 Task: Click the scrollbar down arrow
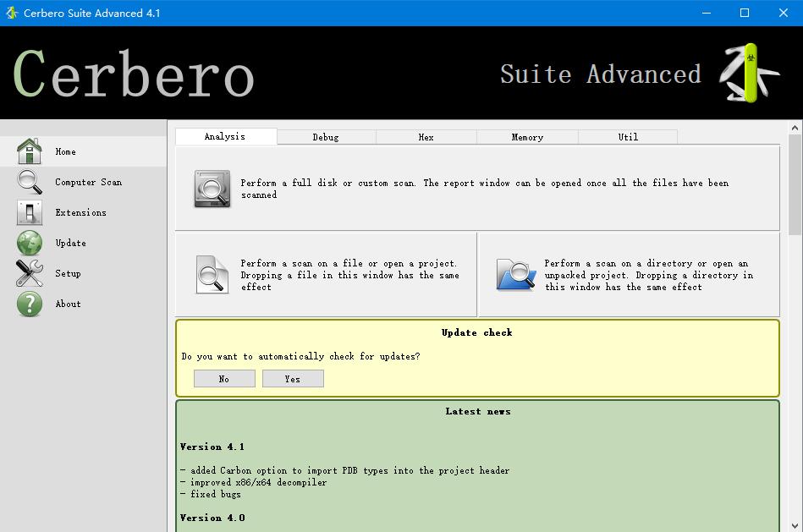click(795, 525)
